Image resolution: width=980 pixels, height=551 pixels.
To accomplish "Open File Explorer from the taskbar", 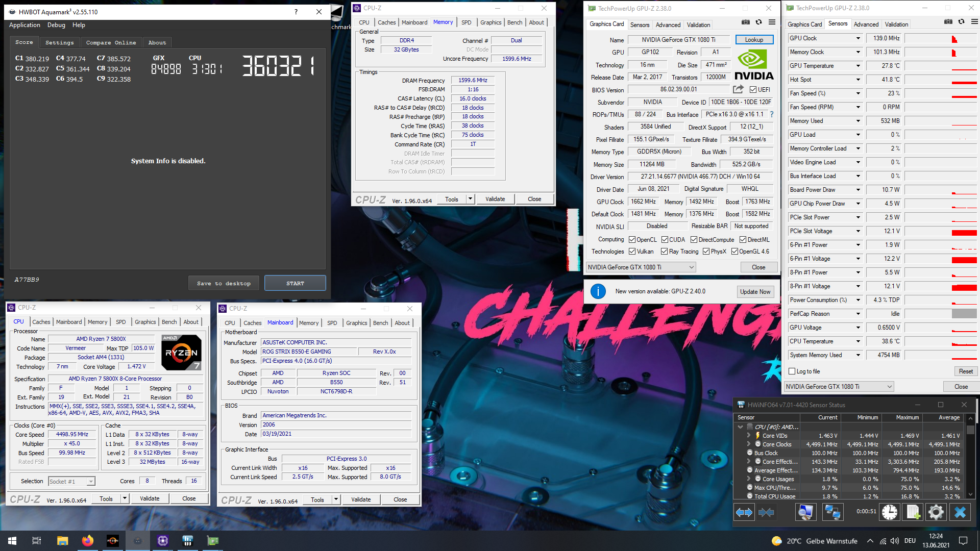I will (62, 541).
